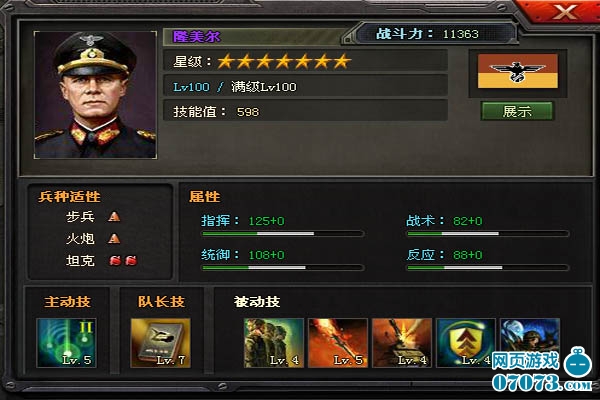Click the flaming rocket passive skill Lv.5
Screen dimensions: 600x400
point(338,343)
